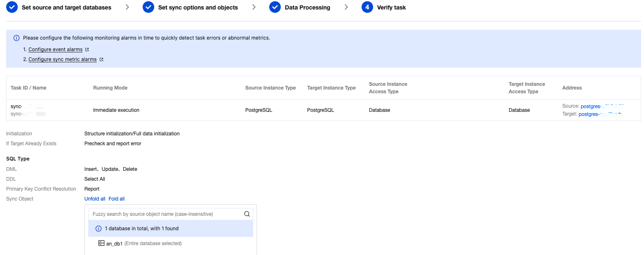The height and width of the screenshot is (255, 644).
Task: Open Configure sync metric alarms link
Action: (x=62, y=59)
